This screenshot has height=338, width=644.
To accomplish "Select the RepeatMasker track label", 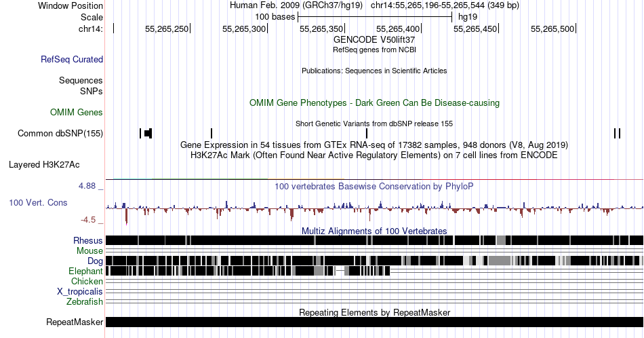I will [75, 322].
